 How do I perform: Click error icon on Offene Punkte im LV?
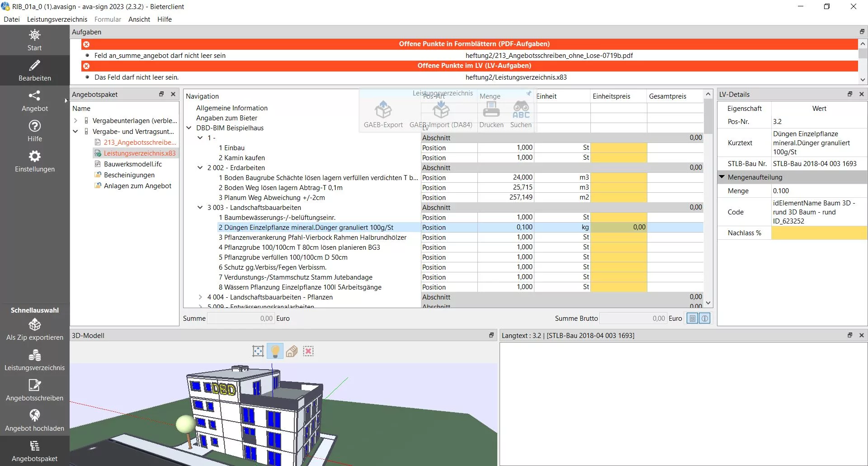86,66
